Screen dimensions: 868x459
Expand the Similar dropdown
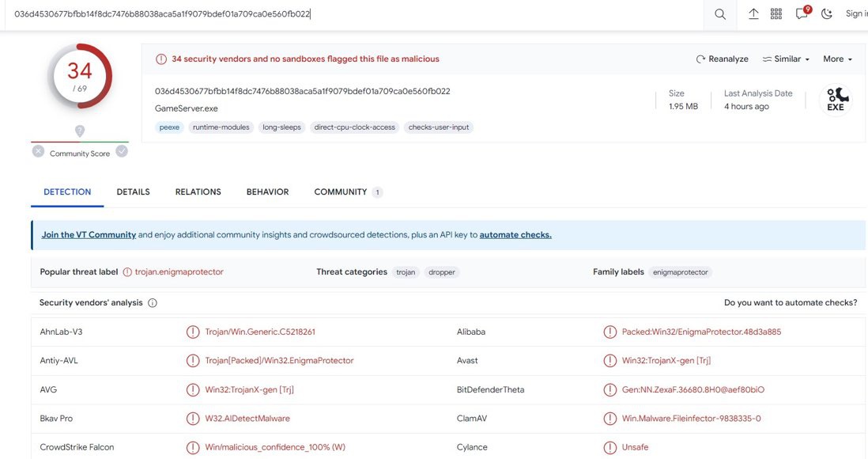(x=787, y=59)
